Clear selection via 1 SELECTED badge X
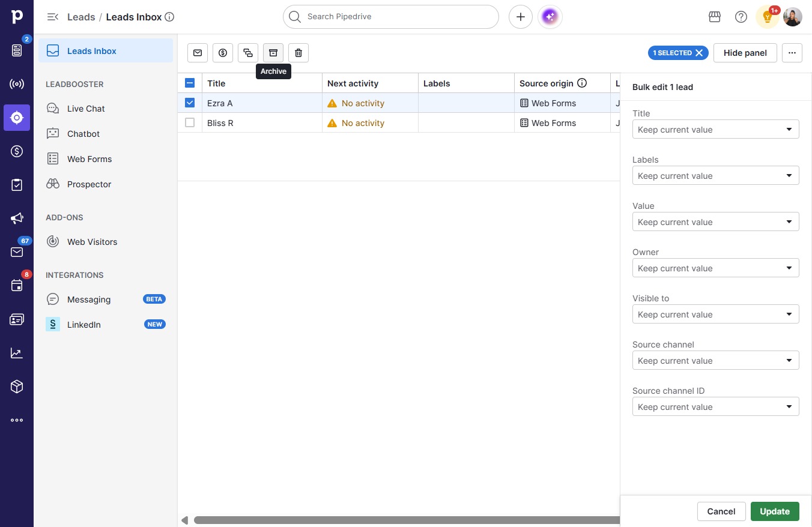The image size is (812, 527). coord(699,53)
